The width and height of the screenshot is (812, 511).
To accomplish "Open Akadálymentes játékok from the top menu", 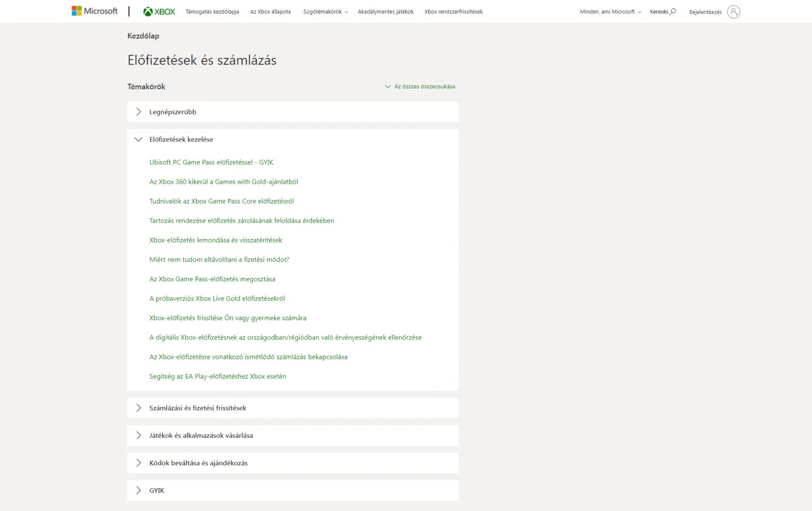I will click(386, 11).
